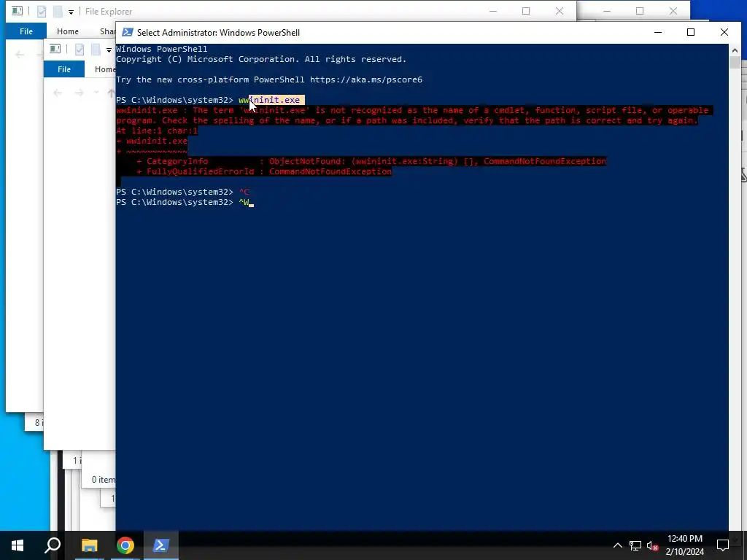Viewport: 747px width, 560px height.
Task: Close the back File Explorer window
Action: (560, 11)
